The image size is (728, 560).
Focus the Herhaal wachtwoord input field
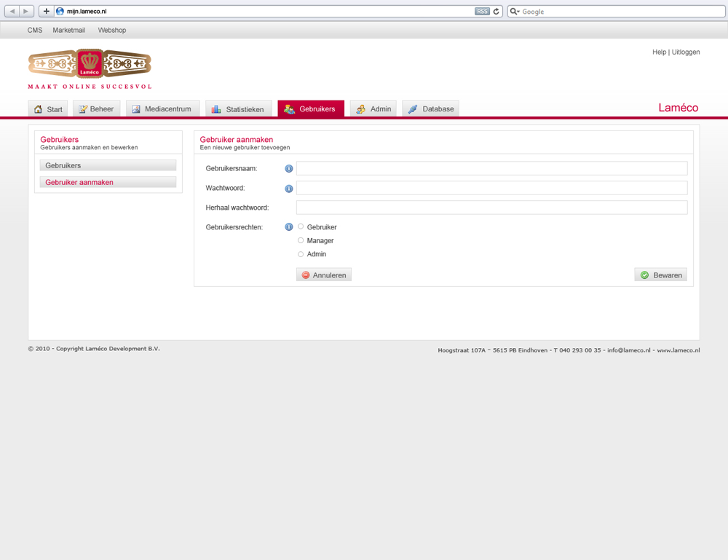pos(491,208)
